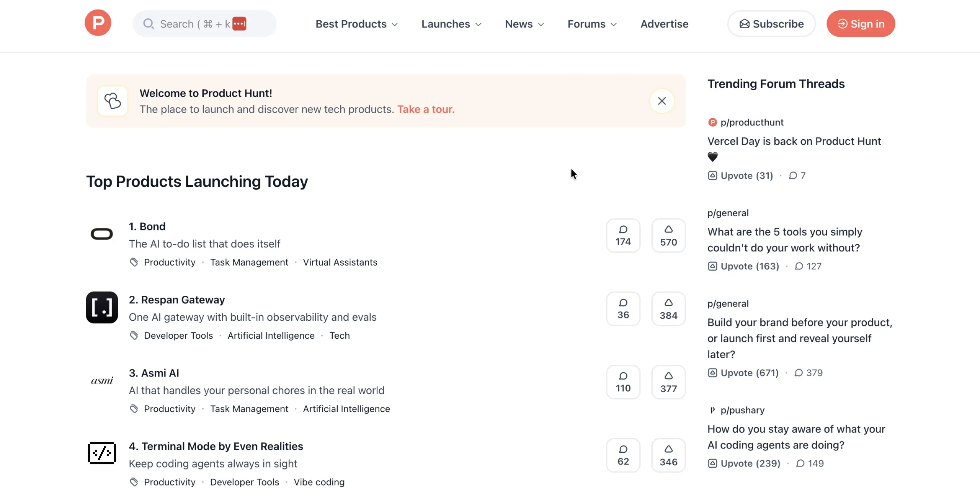The width and height of the screenshot is (980, 499).
Task: Click the tag icon on Asmi AI row
Action: 134,409
